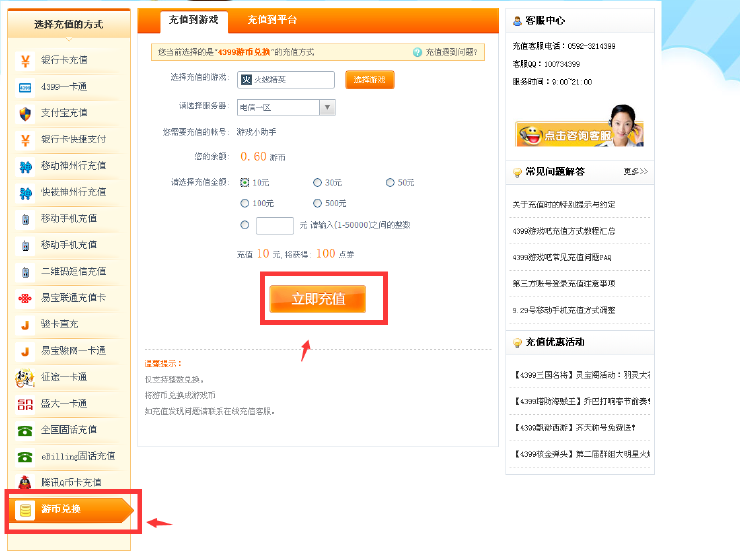Open 4399游戏吧充值方式教程汇总 article
The image size is (740, 556).
564,231
